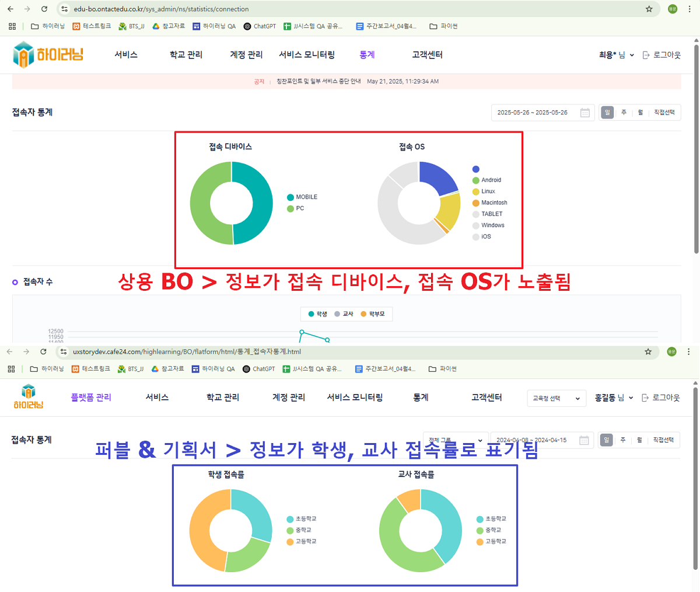Expand the 최용* user dropdown
The image size is (700, 592).
coord(616,55)
